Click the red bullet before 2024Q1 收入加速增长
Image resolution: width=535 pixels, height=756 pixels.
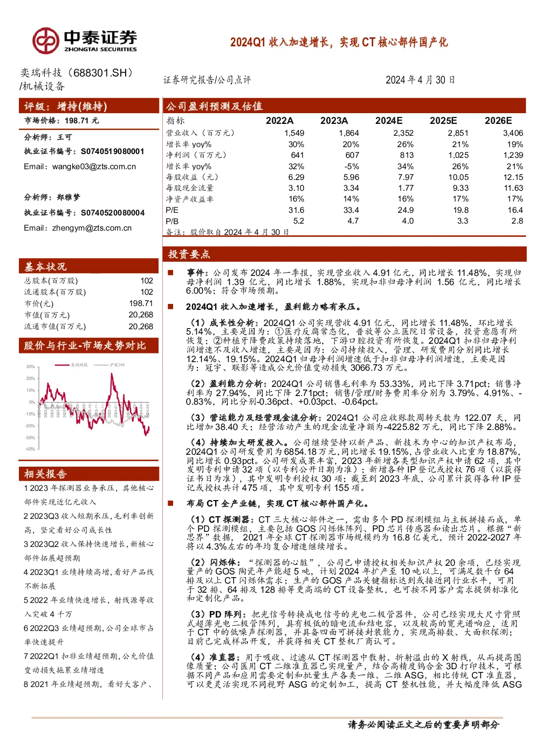[x=170, y=307]
